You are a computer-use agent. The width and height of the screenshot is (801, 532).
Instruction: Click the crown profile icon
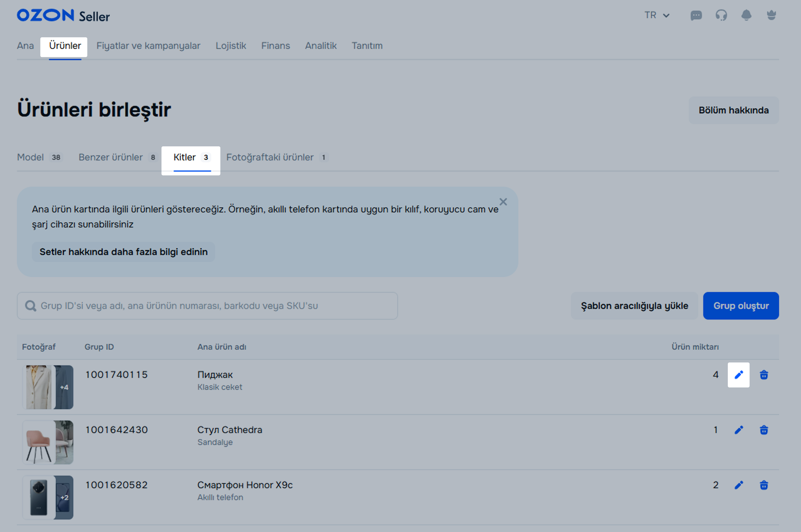tap(771, 15)
